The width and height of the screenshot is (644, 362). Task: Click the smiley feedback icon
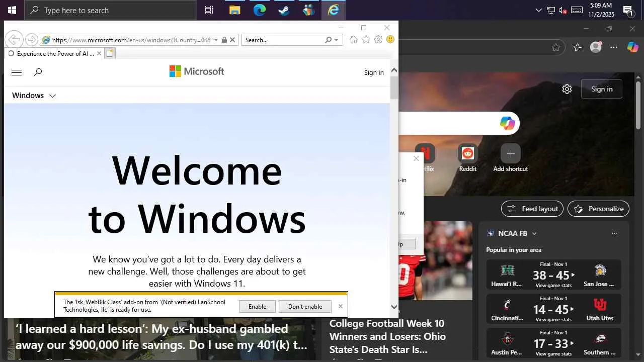click(x=390, y=40)
